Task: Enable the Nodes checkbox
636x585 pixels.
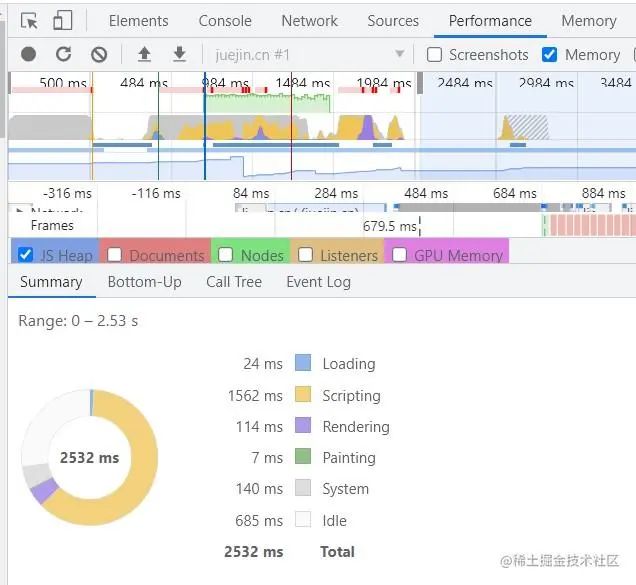Action: (226, 255)
